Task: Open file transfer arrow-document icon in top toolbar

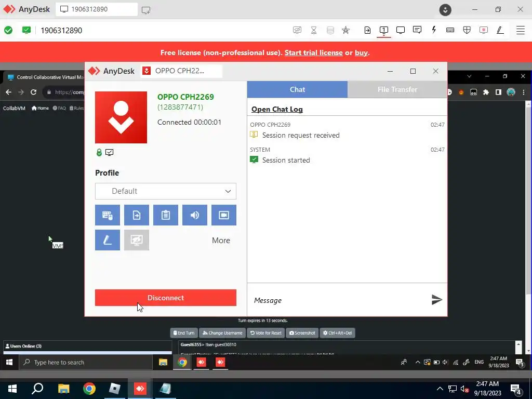Action: 367,30
